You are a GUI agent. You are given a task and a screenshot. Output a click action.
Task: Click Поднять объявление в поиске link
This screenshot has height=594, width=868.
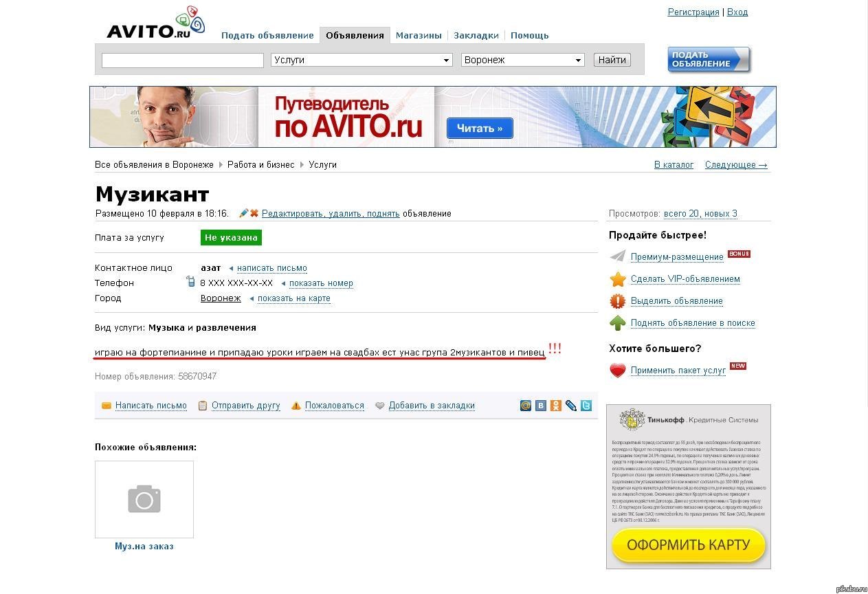693,323
